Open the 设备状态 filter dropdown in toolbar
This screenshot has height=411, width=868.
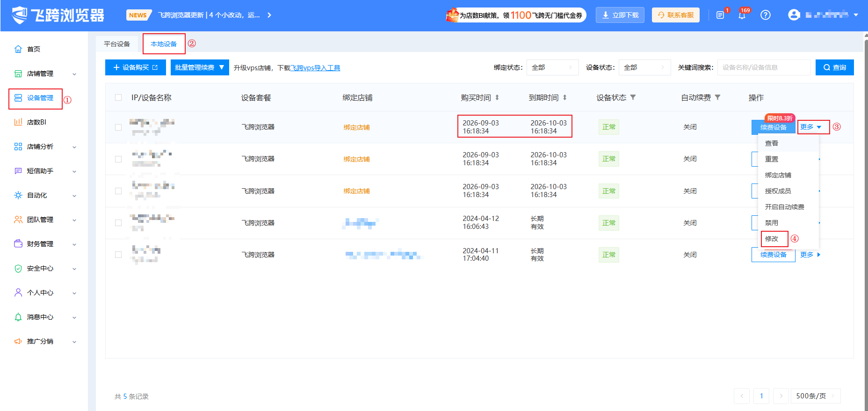click(644, 67)
